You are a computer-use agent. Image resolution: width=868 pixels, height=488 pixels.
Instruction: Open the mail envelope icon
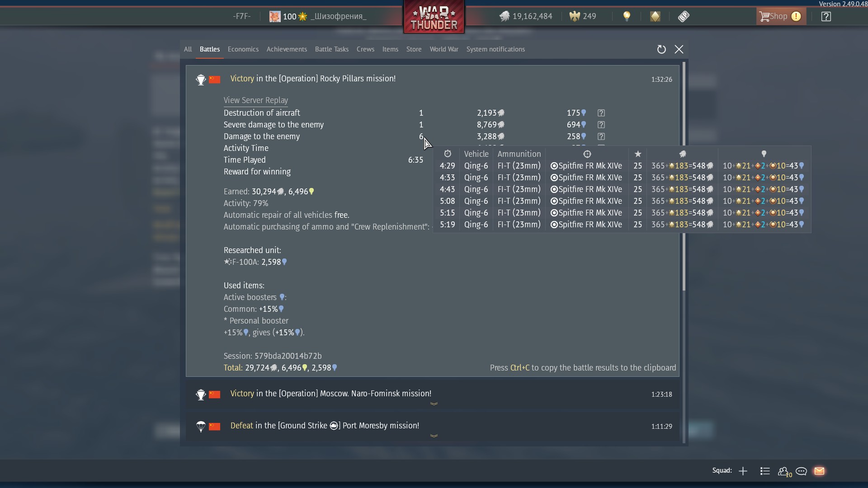819,471
